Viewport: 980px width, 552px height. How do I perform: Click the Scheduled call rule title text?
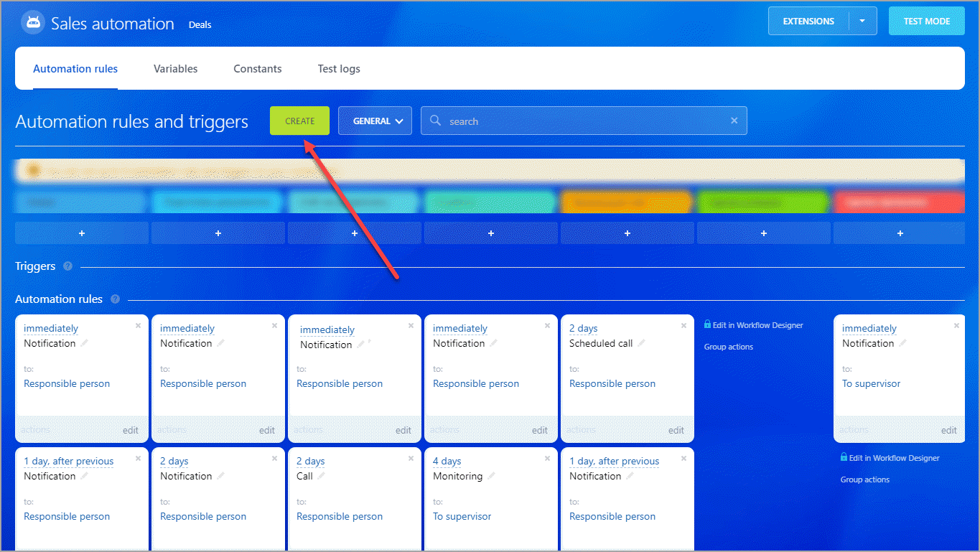coord(601,343)
